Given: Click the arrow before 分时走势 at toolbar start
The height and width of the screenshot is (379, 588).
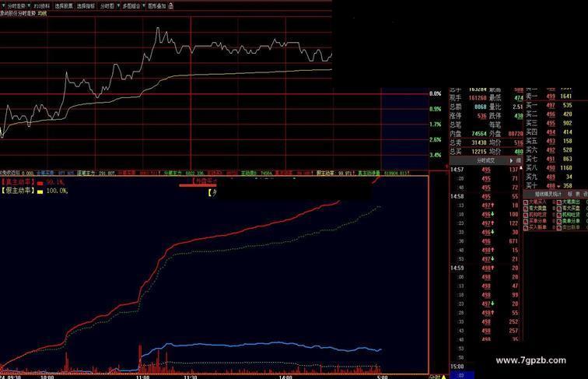Looking at the screenshot, I should click(3, 6).
